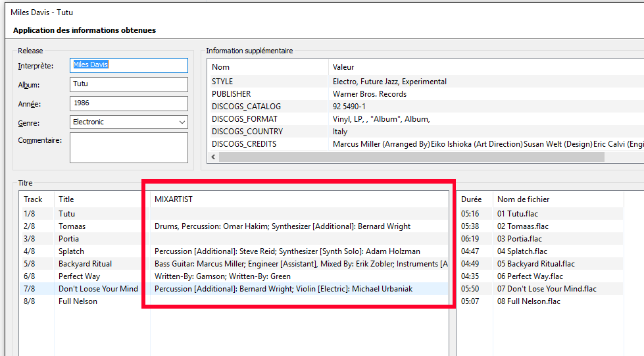This screenshot has height=356, width=644.
Task: Open the Genre dropdown showing Electronic
Action: coord(128,122)
